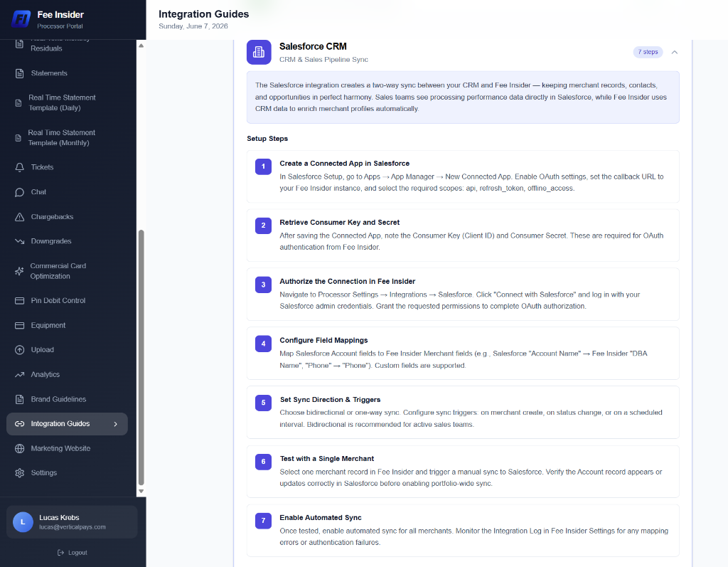Viewport: 728px width, 567px height.
Task: Click the "Setup Steps" label
Action: click(x=267, y=139)
